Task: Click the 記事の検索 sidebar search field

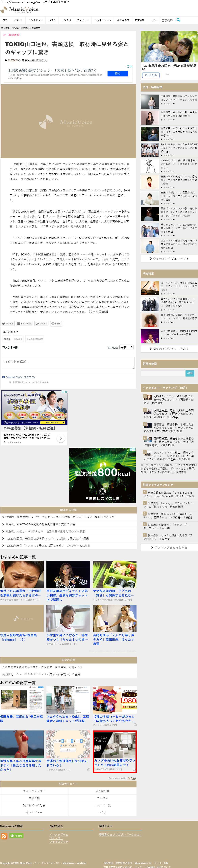Action: pos(163,373)
